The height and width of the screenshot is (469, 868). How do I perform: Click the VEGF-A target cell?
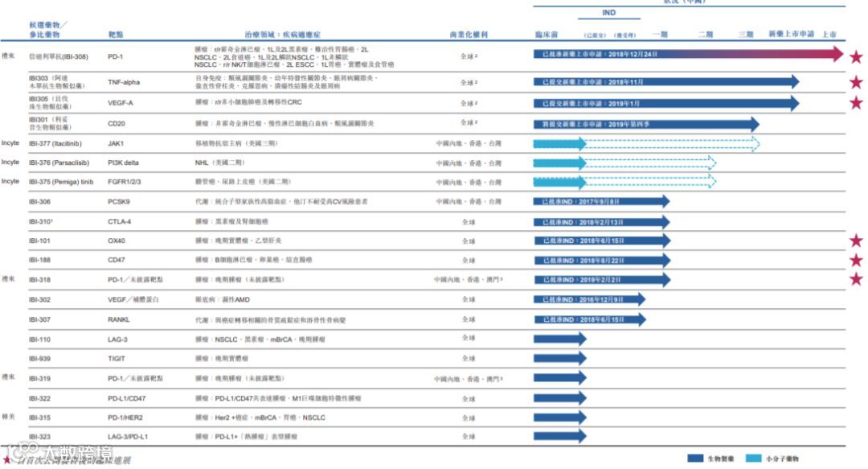tap(120, 102)
